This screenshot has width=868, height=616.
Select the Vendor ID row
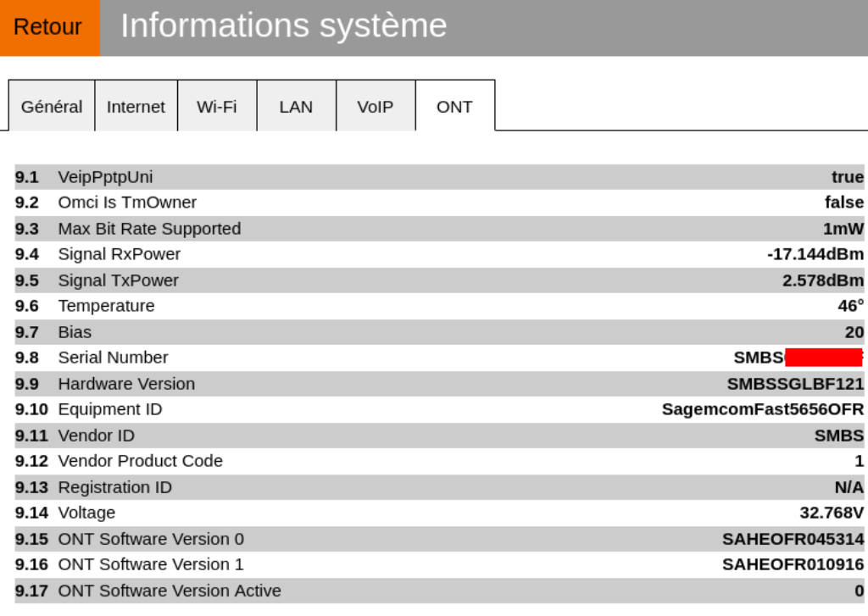(x=439, y=436)
